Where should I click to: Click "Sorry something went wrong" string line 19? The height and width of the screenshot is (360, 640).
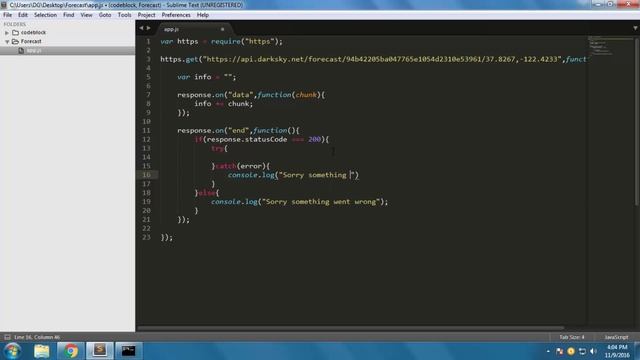coord(321,202)
